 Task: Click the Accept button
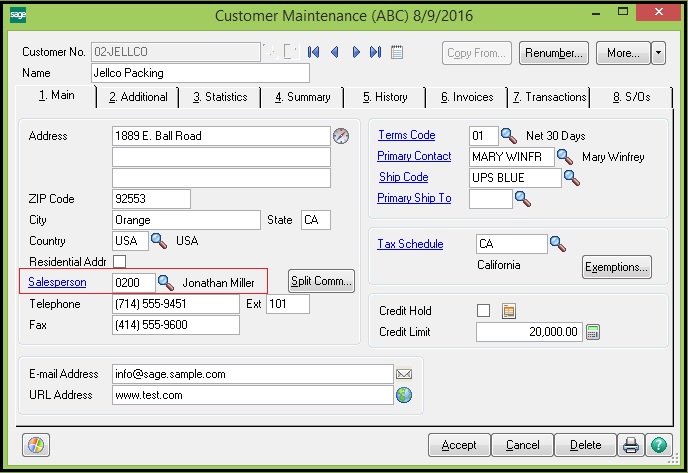458,445
